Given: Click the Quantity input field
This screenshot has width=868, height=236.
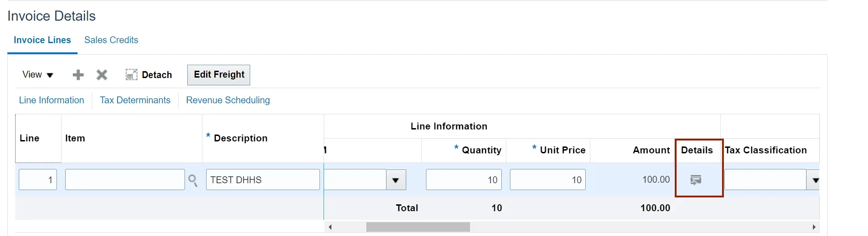Looking at the screenshot, I should point(463,180).
